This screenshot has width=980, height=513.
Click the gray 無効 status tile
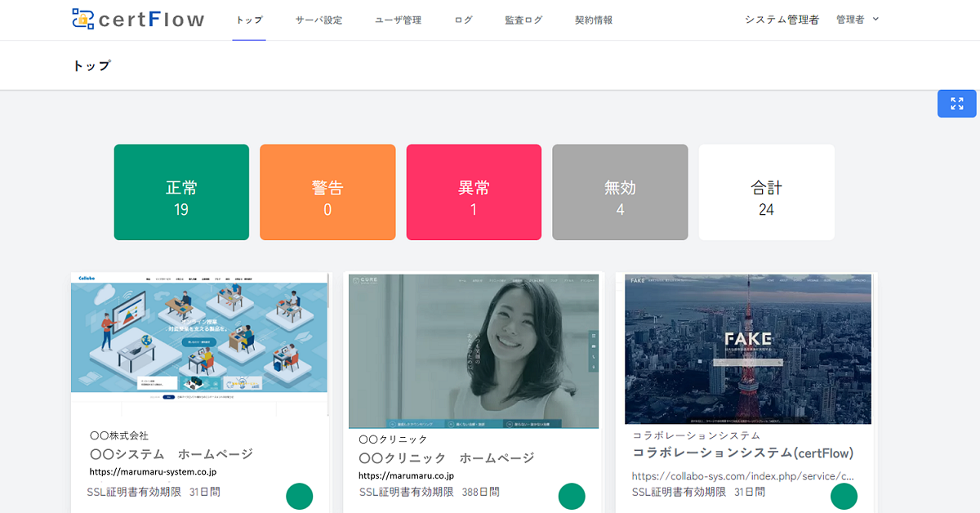620,193
